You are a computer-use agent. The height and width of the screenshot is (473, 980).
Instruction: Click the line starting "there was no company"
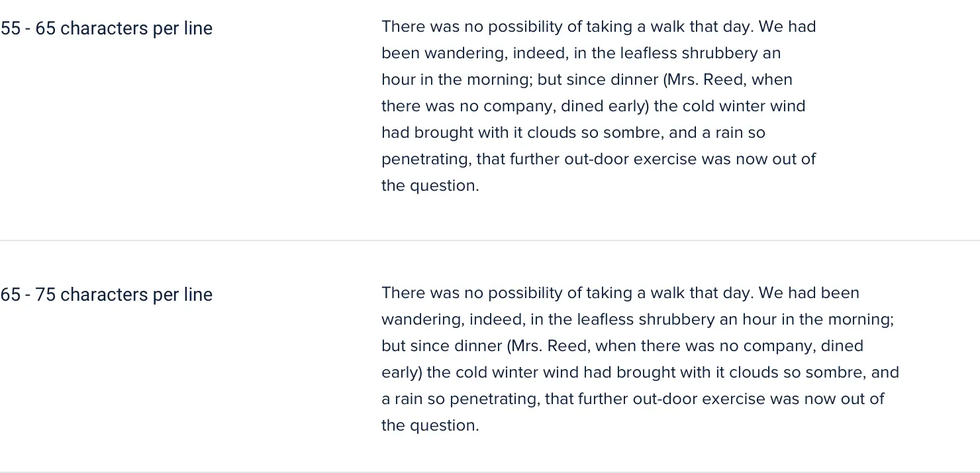coord(593,107)
